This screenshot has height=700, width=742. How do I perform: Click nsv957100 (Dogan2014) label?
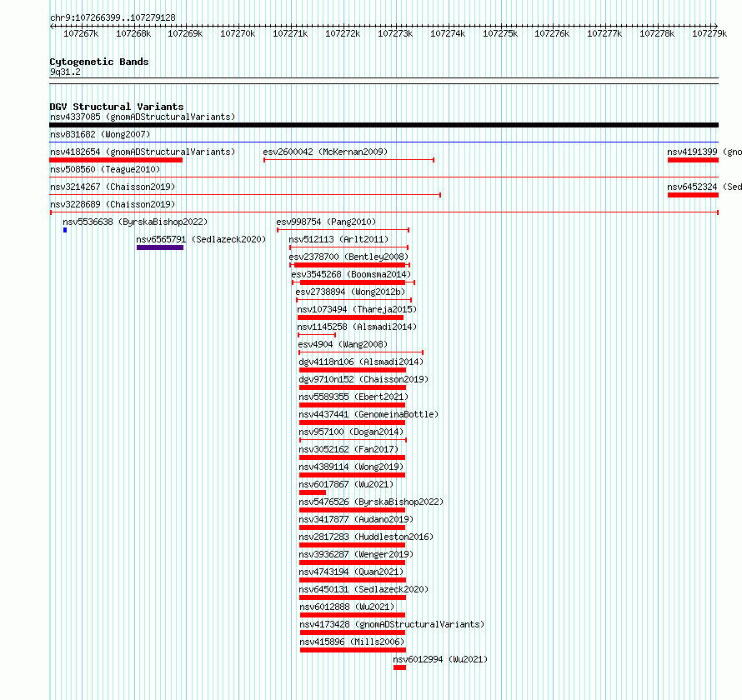click(x=351, y=432)
